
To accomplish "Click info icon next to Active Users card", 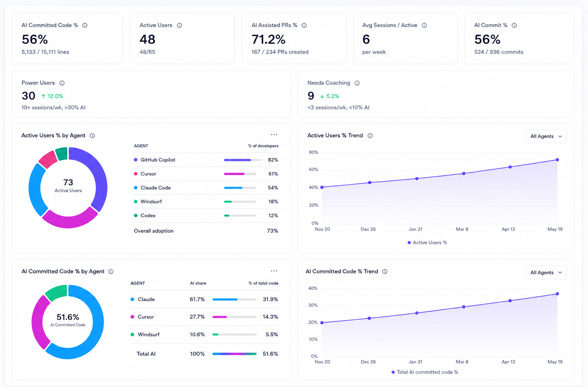I will pyautogui.click(x=179, y=25).
